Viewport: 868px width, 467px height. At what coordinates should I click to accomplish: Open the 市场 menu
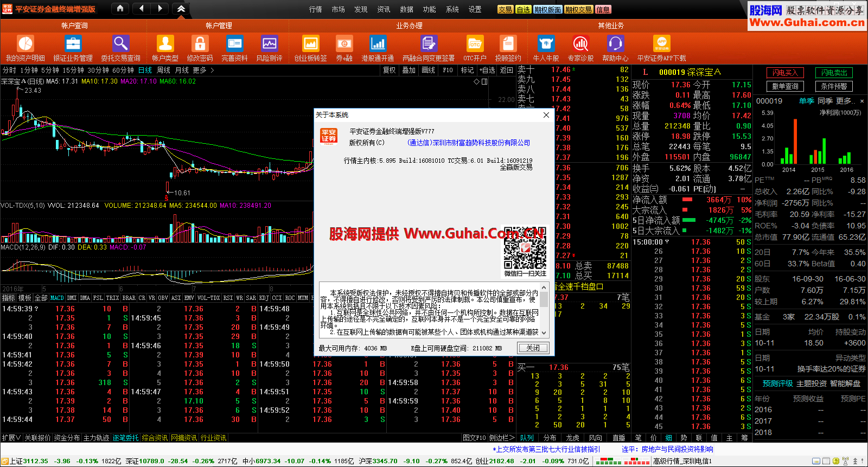pos(338,9)
